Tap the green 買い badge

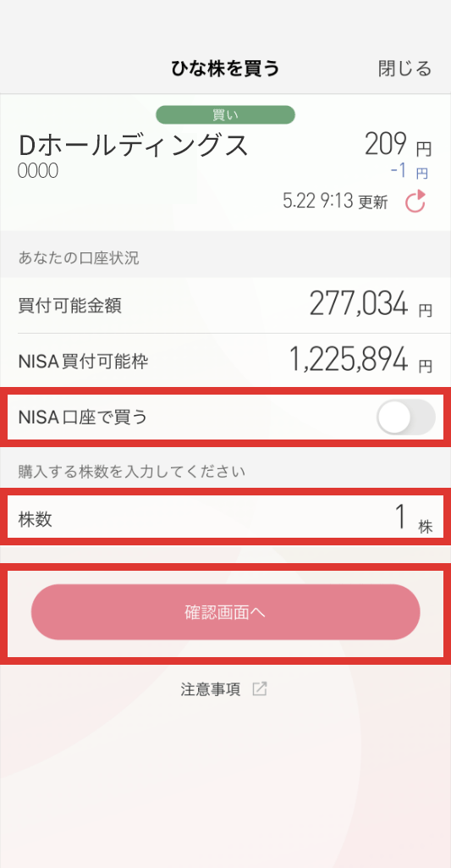225,115
